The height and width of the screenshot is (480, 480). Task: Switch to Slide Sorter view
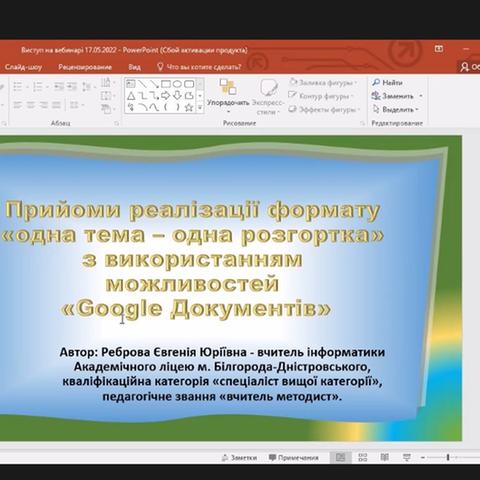363,457
